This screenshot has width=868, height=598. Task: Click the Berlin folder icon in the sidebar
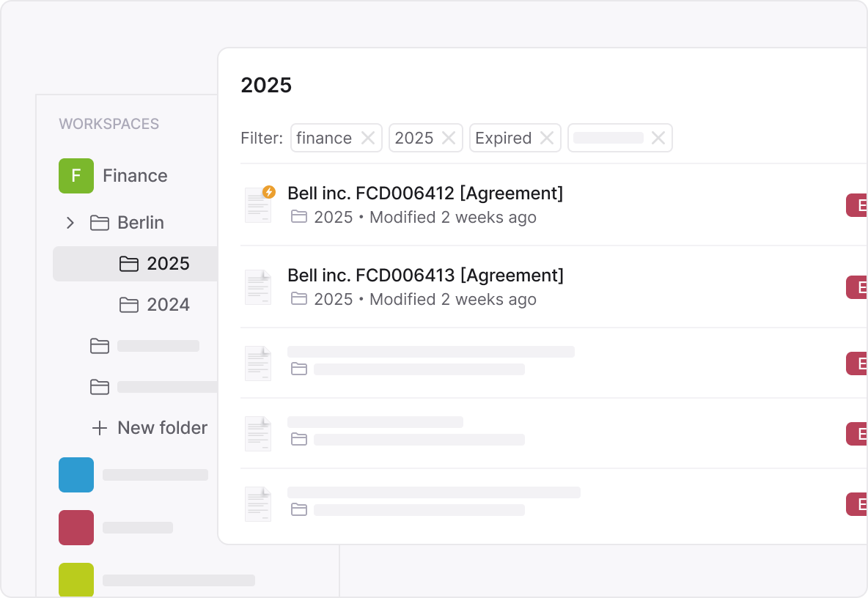tap(100, 223)
